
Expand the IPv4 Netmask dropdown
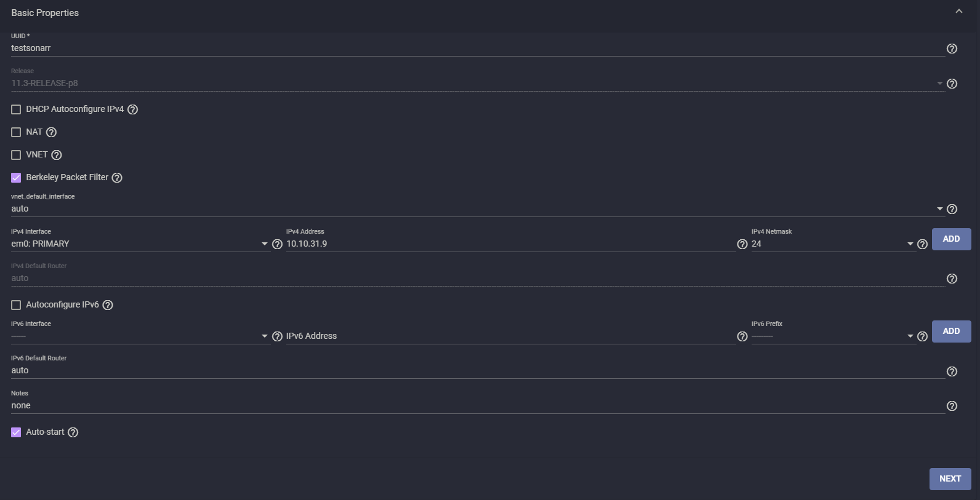pos(832,244)
